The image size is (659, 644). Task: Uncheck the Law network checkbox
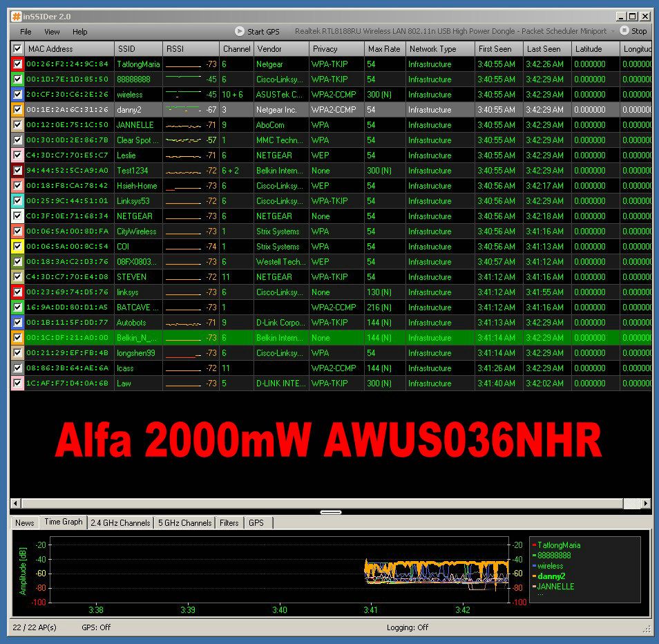[x=17, y=383]
